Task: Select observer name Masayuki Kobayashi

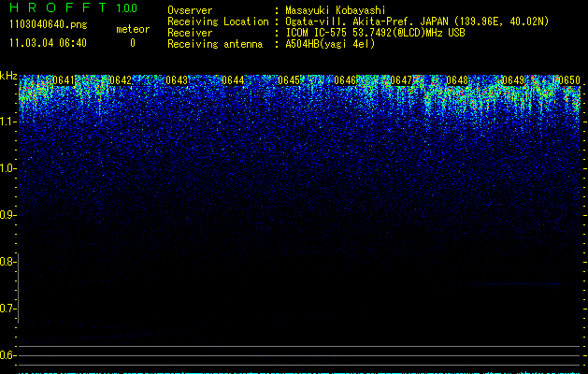Action: (336, 10)
